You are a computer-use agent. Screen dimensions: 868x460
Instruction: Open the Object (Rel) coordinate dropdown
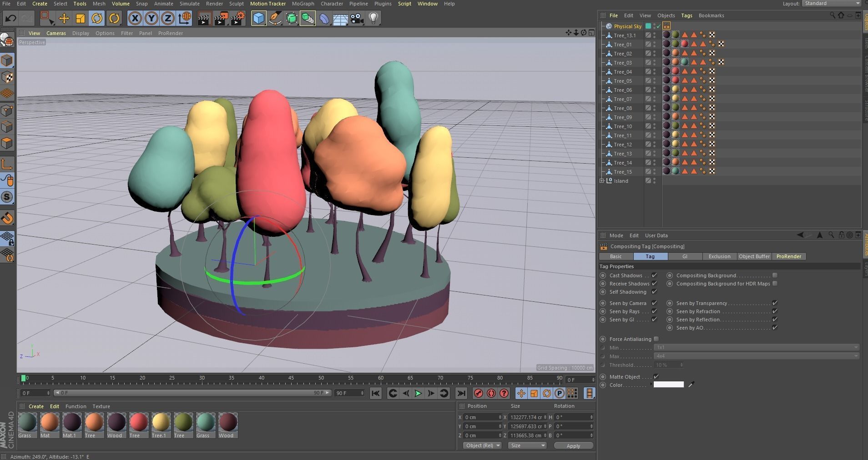(482, 445)
